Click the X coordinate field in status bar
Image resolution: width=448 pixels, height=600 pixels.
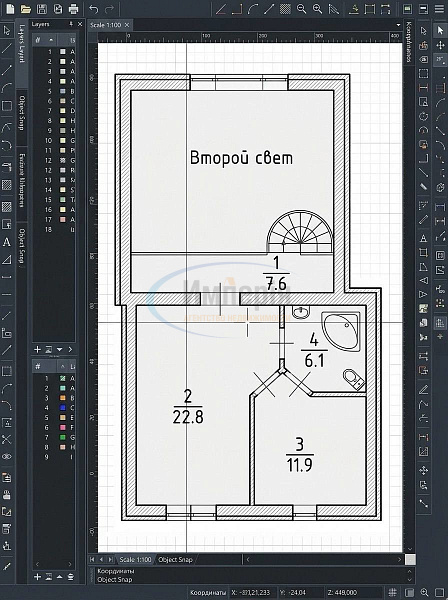click(252, 593)
